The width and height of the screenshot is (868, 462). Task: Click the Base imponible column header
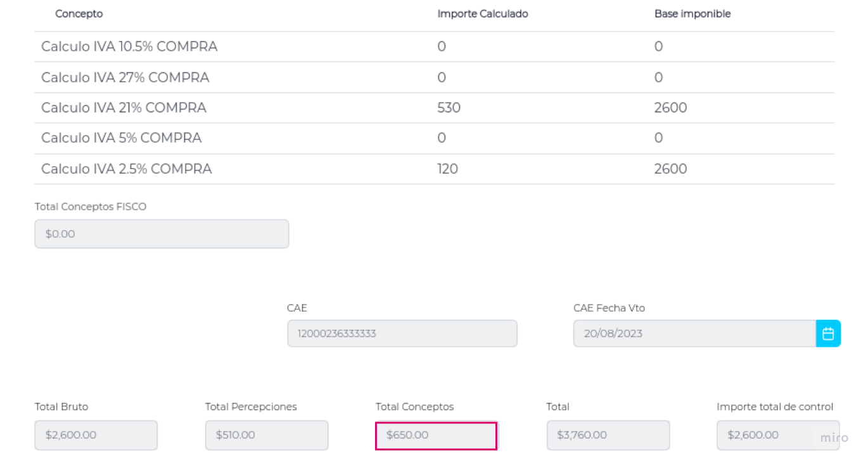(x=692, y=14)
